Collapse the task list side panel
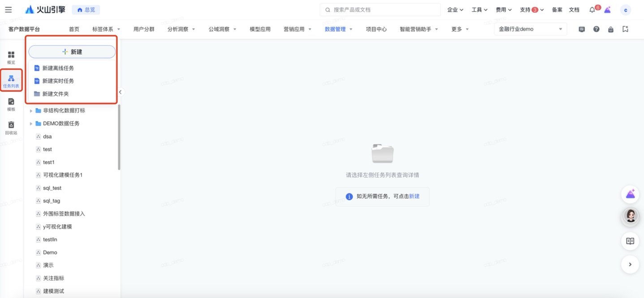 pos(120,92)
